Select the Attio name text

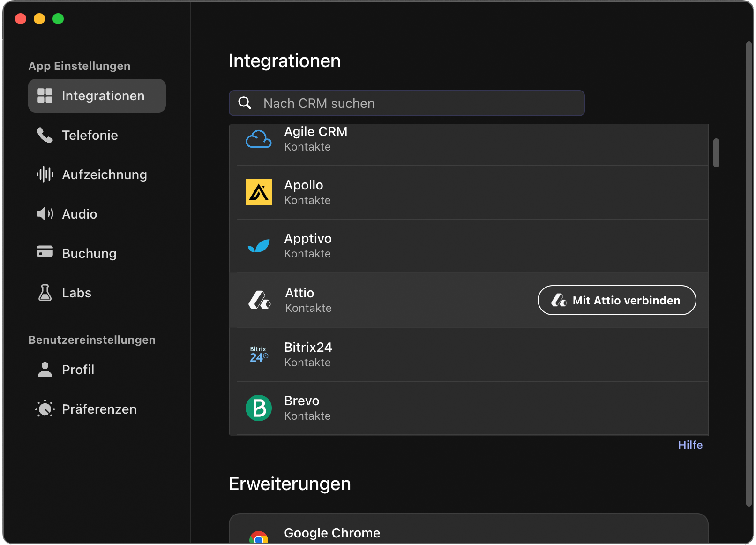(x=300, y=293)
